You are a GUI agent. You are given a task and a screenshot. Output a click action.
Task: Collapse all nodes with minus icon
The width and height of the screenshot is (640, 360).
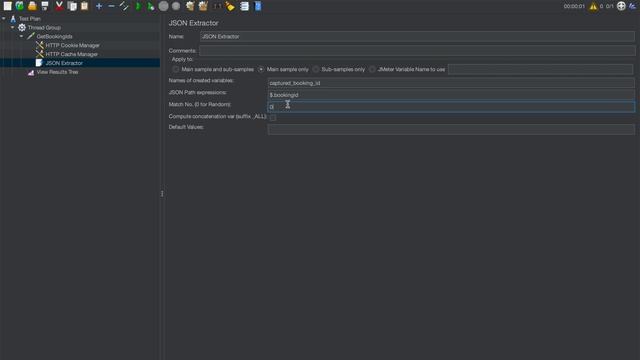coord(111,6)
